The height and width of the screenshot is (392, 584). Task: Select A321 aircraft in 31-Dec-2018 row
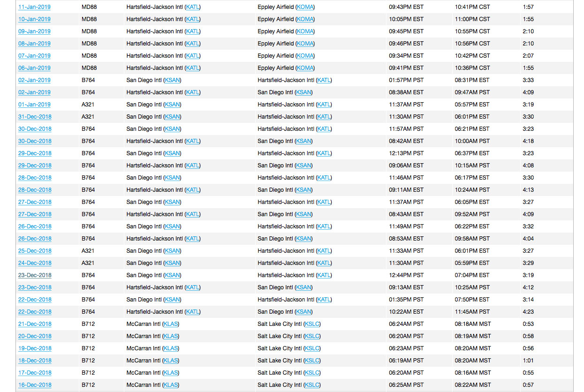pyautogui.click(x=88, y=117)
